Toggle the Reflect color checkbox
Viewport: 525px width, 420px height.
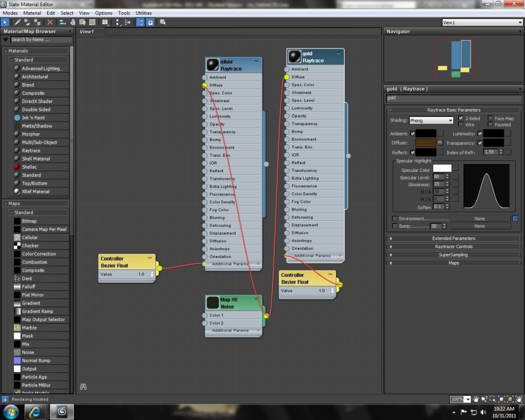(x=413, y=152)
